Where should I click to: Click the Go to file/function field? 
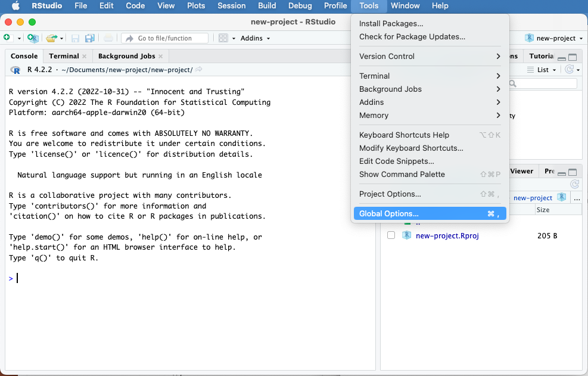(x=164, y=38)
